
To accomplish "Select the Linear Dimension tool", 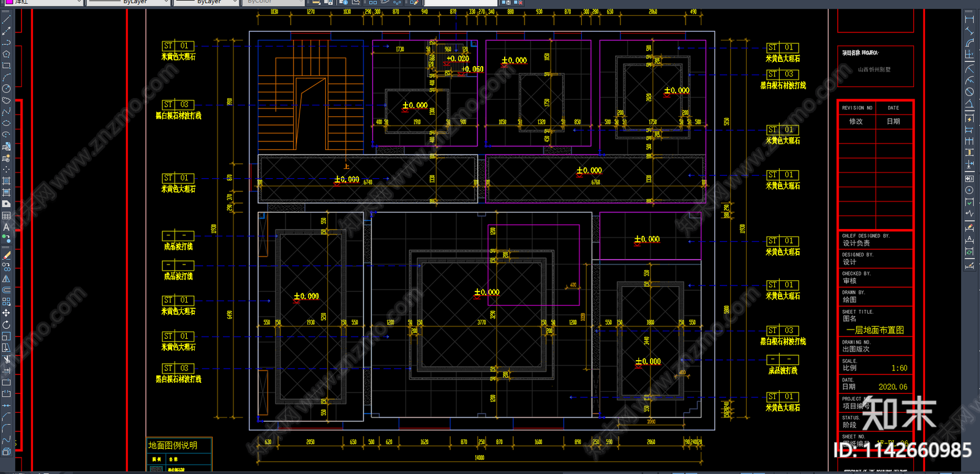I will coord(970,20).
